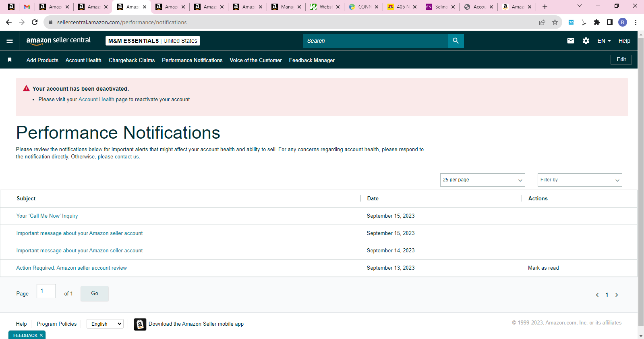Image resolution: width=644 pixels, height=339 pixels.
Task: Select Performance Notifications in the navigation bar
Action: 192,60
